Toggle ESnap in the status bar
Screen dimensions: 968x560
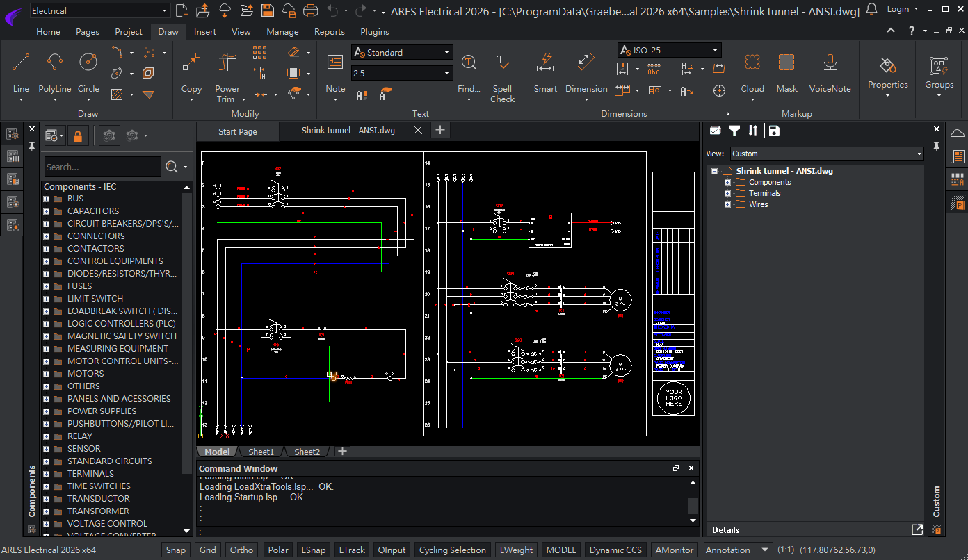click(313, 550)
